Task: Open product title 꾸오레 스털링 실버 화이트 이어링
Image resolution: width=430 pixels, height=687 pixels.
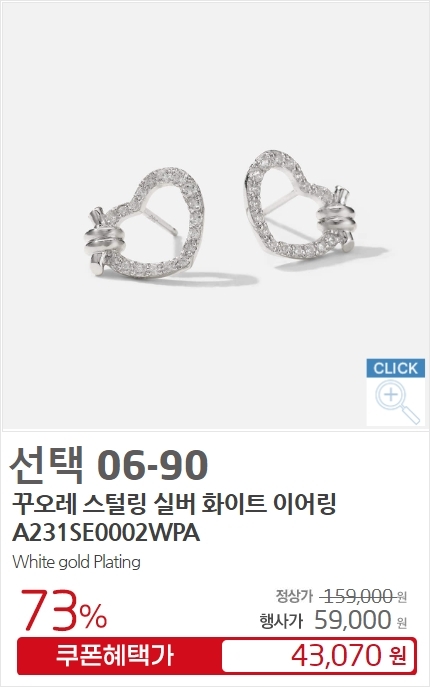Action: pyautogui.click(x=174, y=505)
